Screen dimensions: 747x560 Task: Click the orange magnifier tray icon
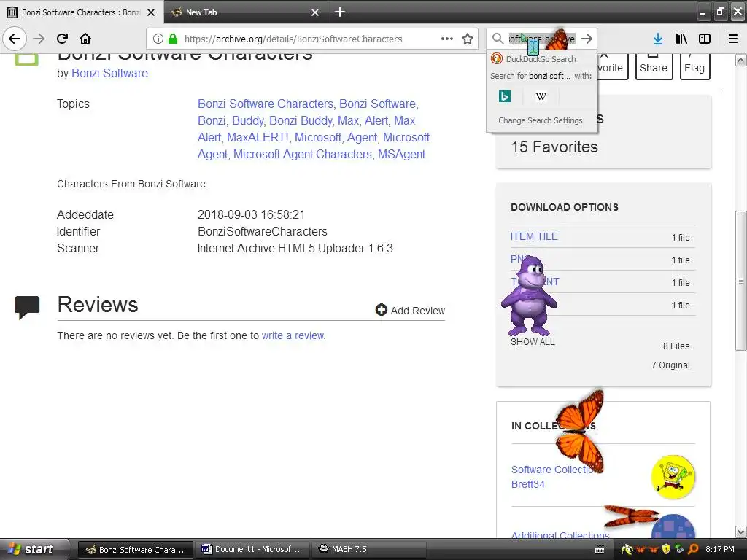pos(693,549)
